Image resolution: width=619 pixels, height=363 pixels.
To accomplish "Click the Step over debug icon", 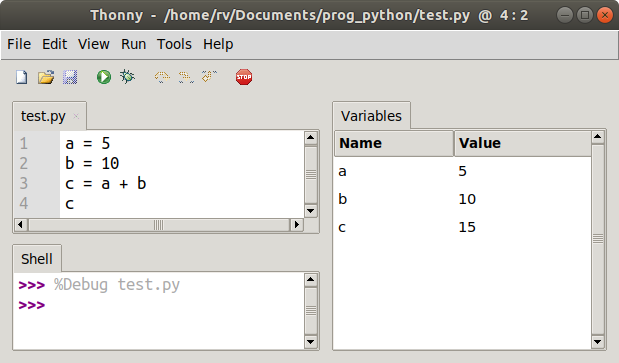I will coord(162,77).
